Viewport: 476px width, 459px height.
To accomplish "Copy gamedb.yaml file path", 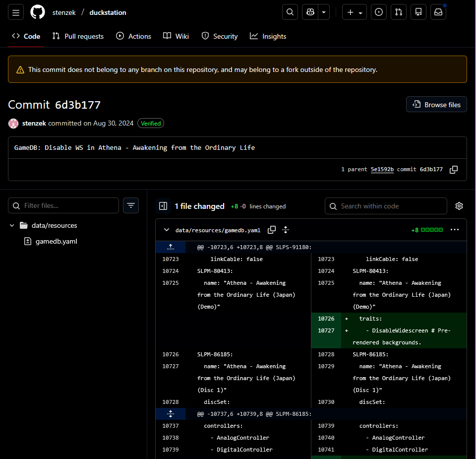I will [272, 230].
